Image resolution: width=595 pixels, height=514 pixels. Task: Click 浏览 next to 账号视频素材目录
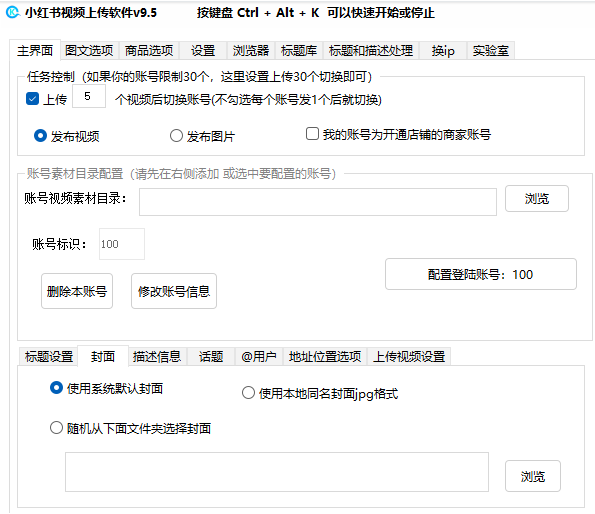click(537, 198)
